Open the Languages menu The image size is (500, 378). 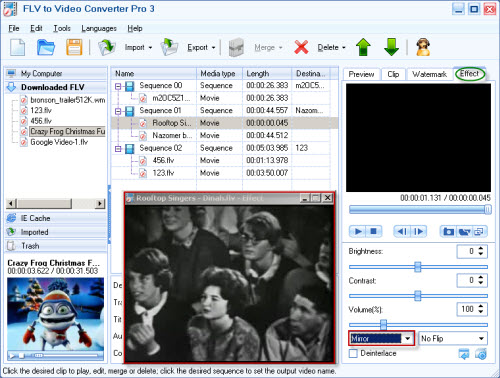coord(99,28)
